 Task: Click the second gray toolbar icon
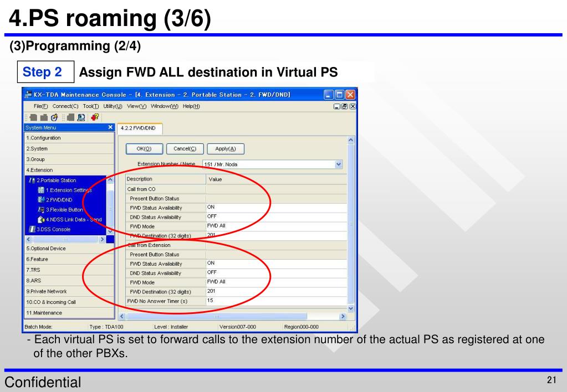pyautogui.click(x=44, y=117)
